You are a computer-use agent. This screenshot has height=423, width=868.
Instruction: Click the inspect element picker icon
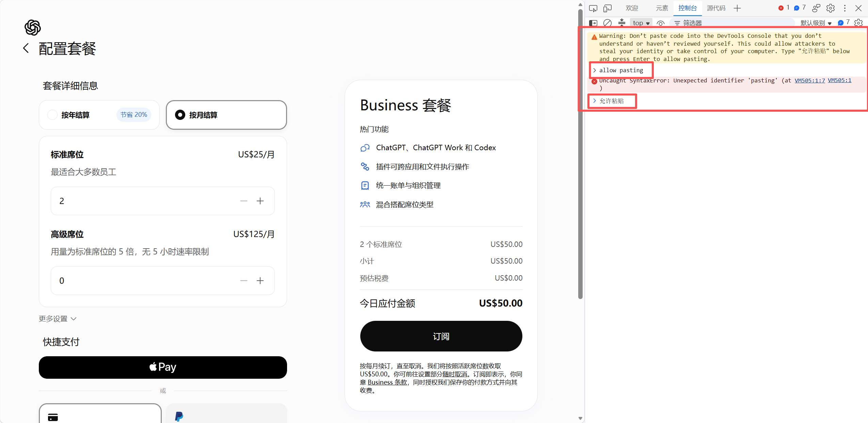coord(593,8)
